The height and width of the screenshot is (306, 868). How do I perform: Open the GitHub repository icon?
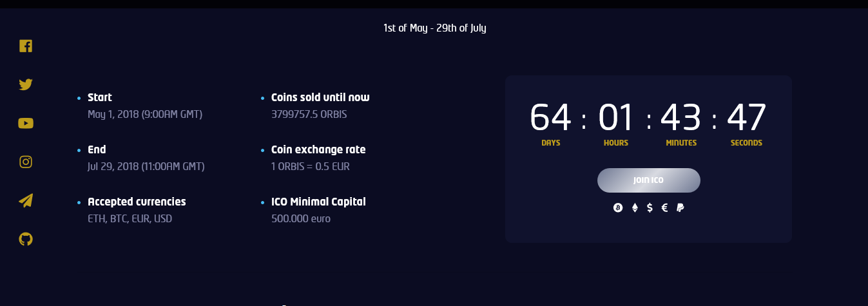(x=26, y=239)
